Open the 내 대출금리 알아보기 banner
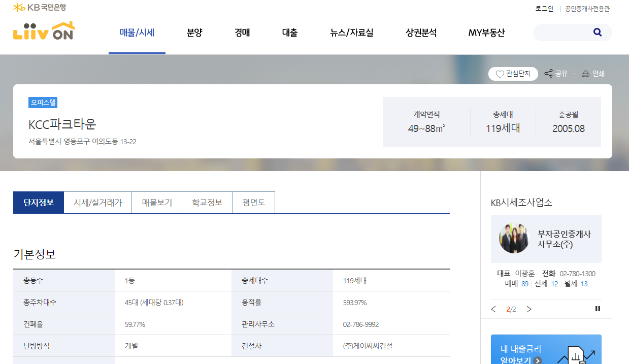This screenshot has height=364, width=629. (x=546, y=349)
